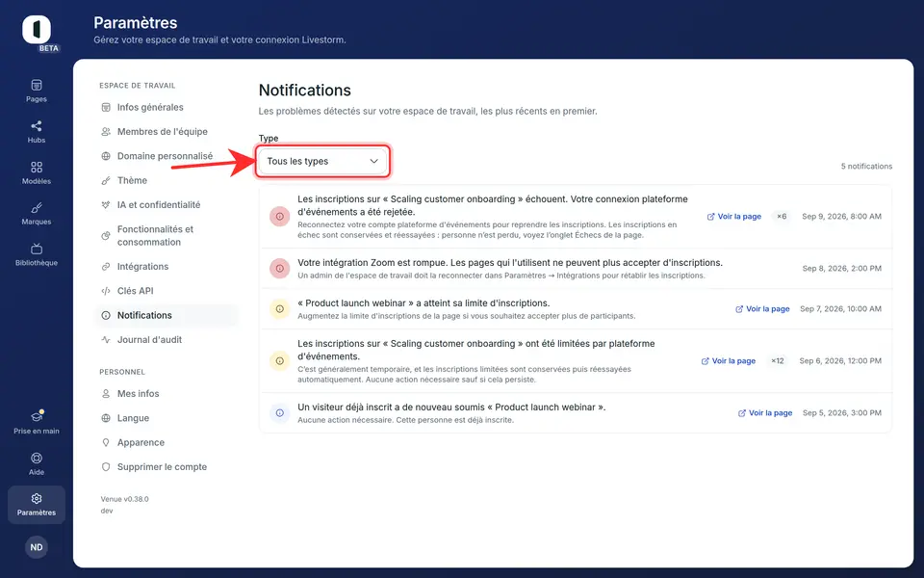
Task: Open Hubs in the left sidebar
Action: pyautogui.click(x=37, y=132)
